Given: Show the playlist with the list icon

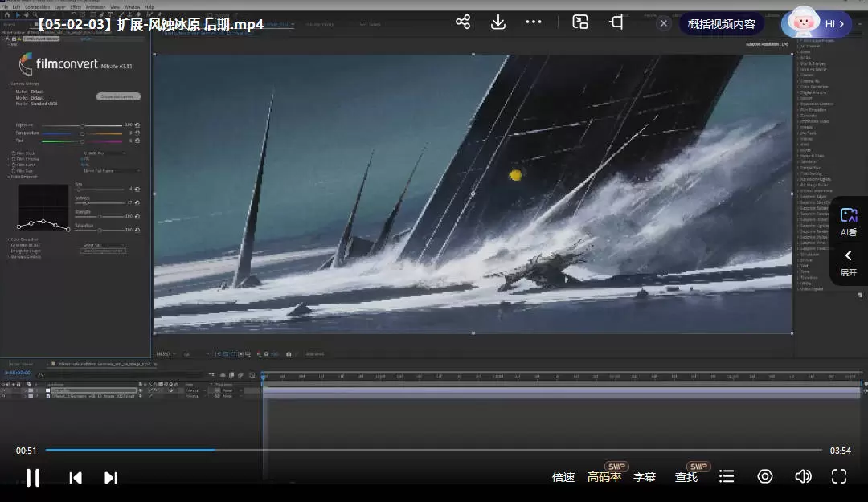Looking at the screenshot, I should (727, 476).
